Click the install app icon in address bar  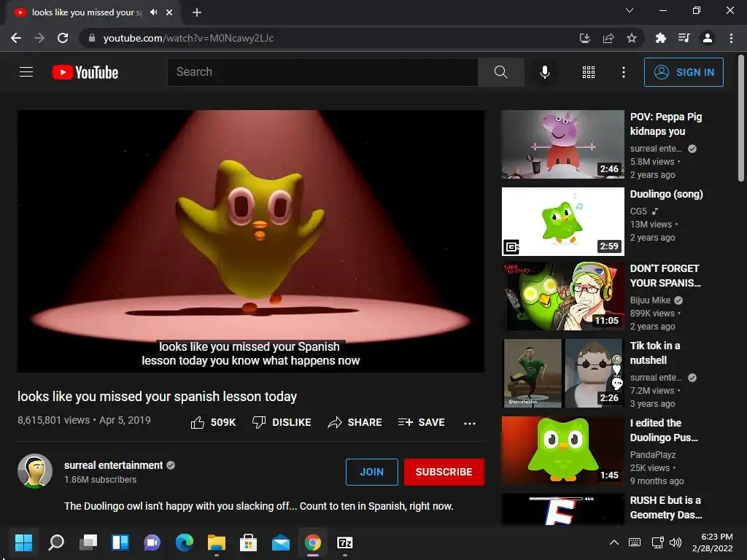point(584,38)
